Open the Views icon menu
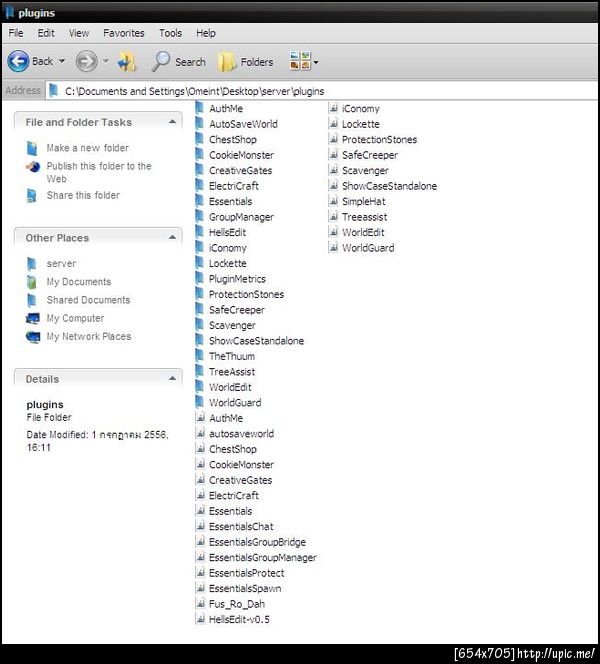This screenshot has height=664, width=600. click(300, 61)
